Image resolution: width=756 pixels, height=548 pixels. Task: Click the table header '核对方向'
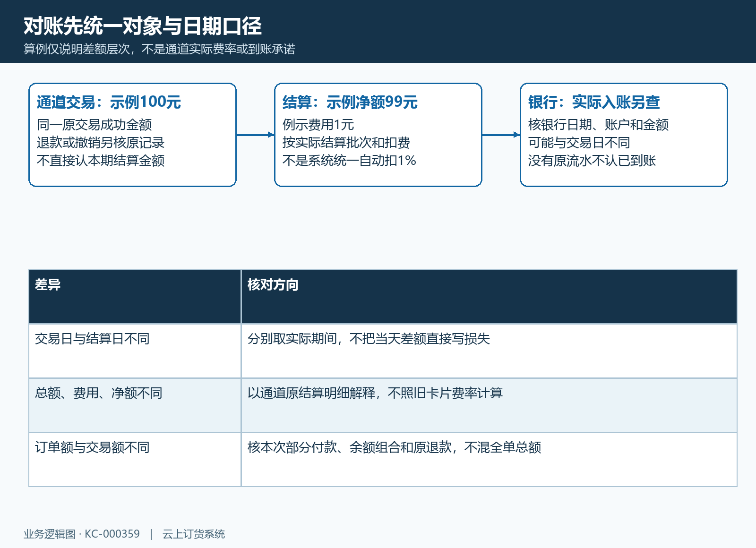pyautogui.click(x=489, y=297)
